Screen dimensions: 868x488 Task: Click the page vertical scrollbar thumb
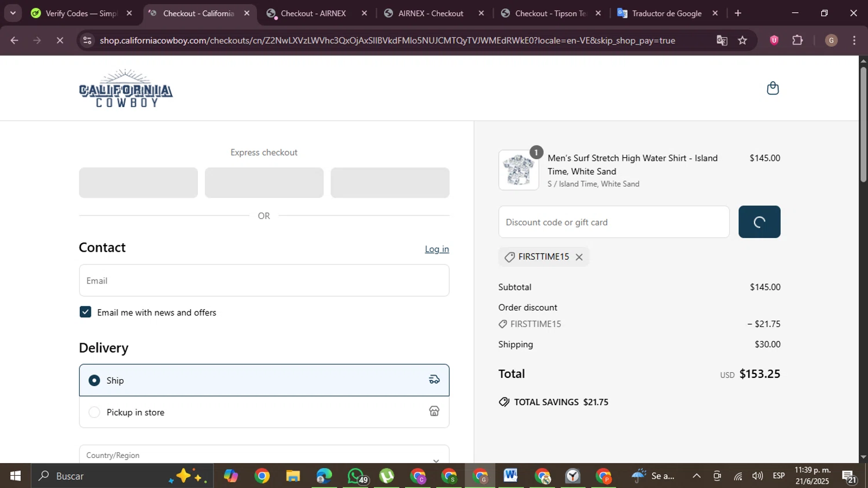863,124
